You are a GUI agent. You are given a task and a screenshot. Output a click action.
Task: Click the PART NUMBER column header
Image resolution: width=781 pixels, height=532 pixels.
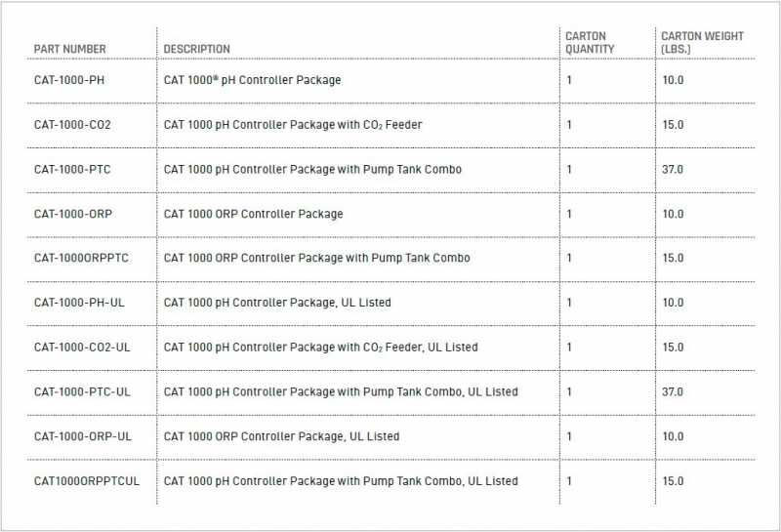point(70,49)
